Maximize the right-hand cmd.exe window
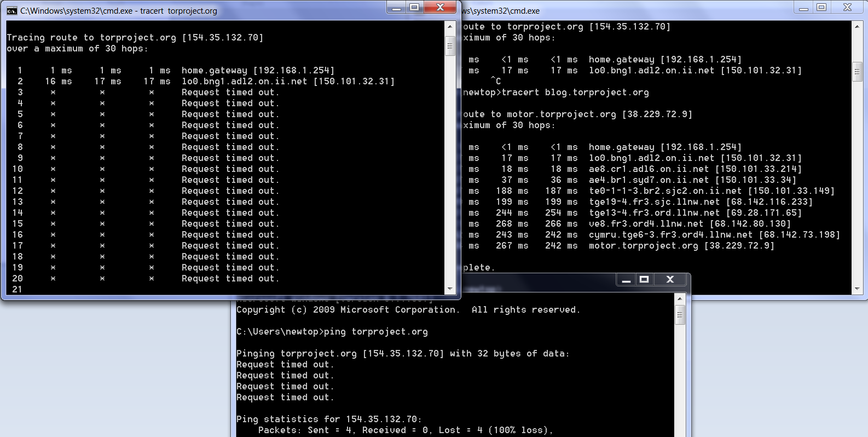This screenshot has height=437, width=868. tap(822, 7)
